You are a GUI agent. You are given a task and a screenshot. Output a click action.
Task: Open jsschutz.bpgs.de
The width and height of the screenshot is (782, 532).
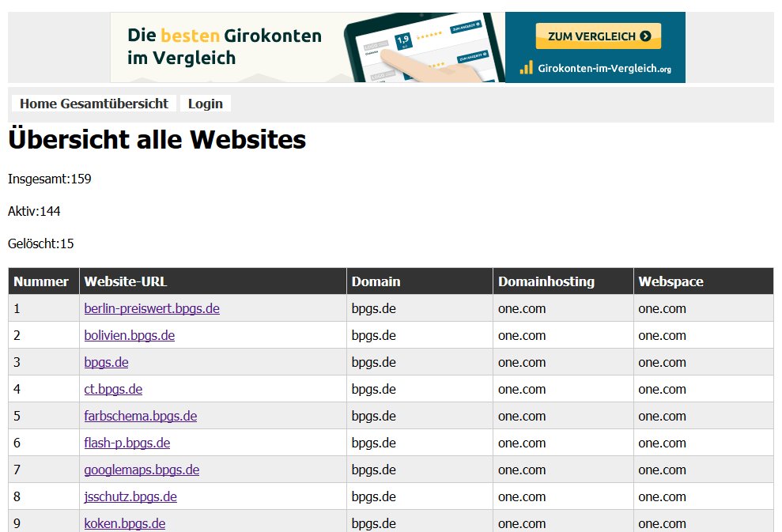130,496
